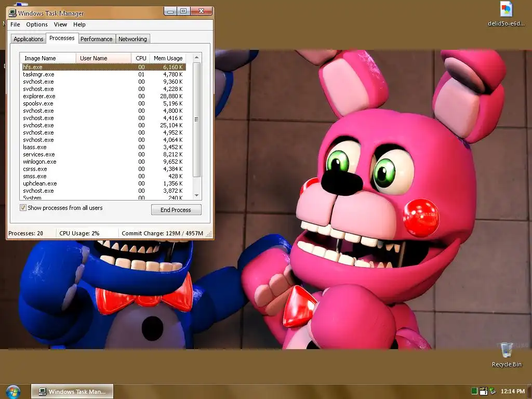532x399 pixels.
Task: Click the process list scroll down arrow
Action: pyautogui.click(x=196, y=195)
